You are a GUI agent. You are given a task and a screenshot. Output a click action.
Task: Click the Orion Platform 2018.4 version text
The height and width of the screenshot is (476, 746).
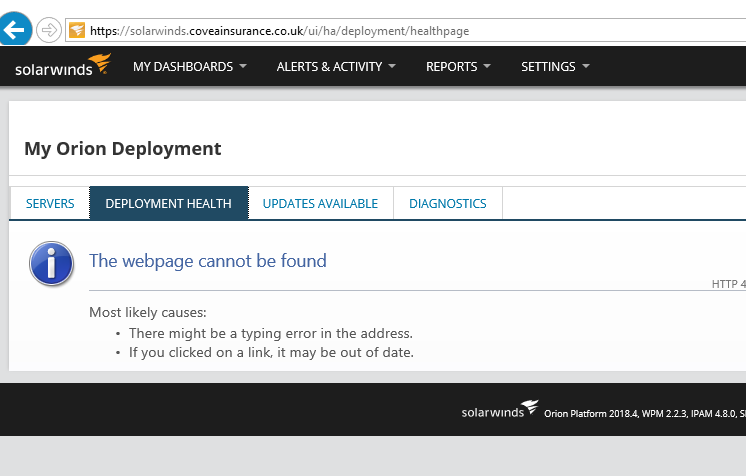(591, 414)
